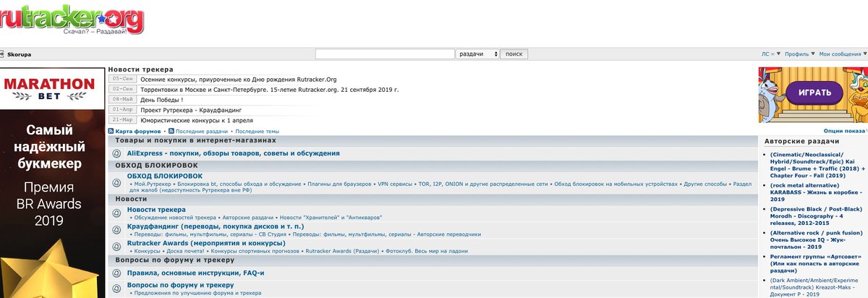Focus the tracker search input field
This screenshot has height=298, width=868.
pos(385,54)
